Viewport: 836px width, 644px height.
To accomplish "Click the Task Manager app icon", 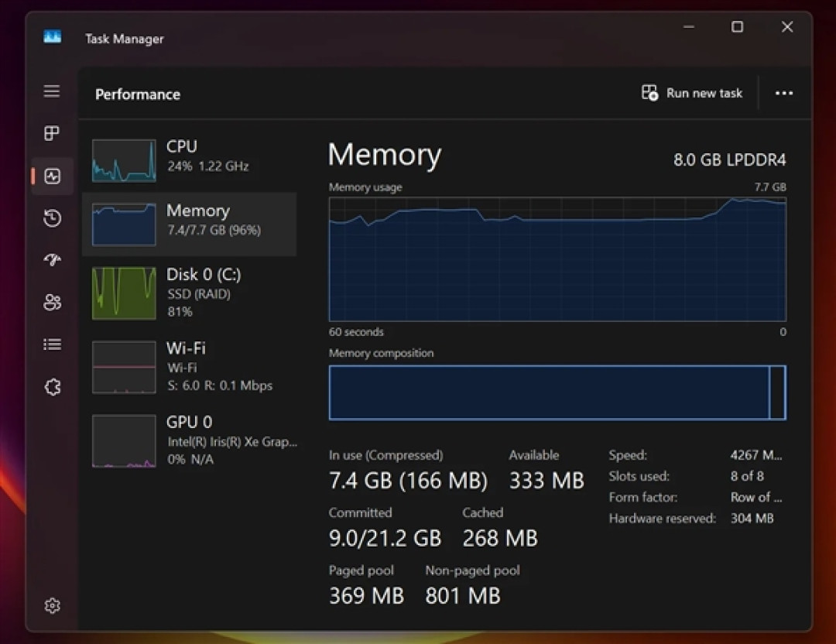I will point(53,37).
